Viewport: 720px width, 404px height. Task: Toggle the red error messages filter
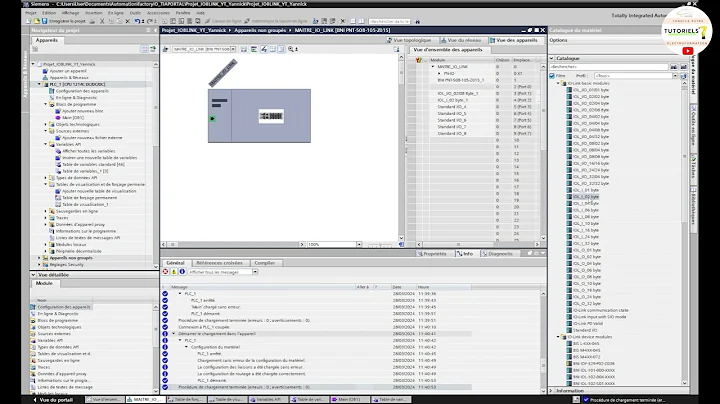165,272
